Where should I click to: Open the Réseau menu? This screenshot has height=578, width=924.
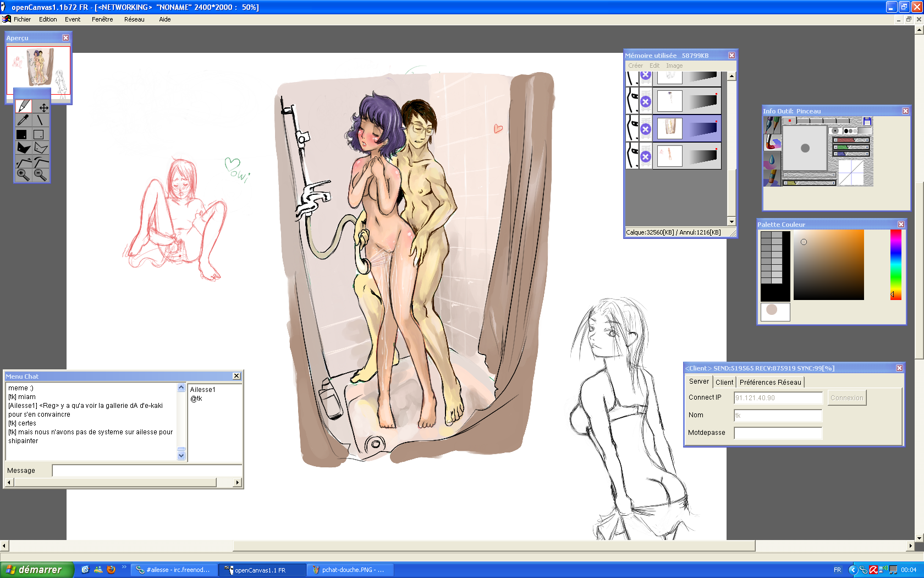[134, 19]
